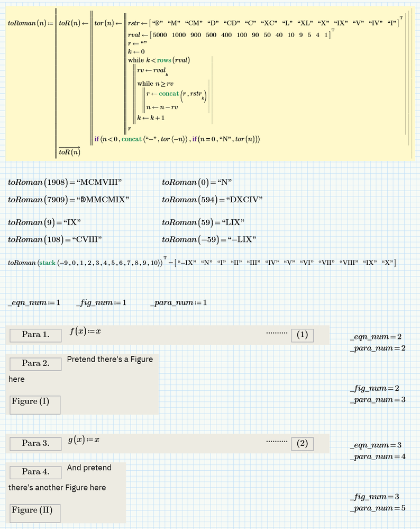420x529 pixels.
Task: Click the equation number (2) box
Action: point(302,444)
